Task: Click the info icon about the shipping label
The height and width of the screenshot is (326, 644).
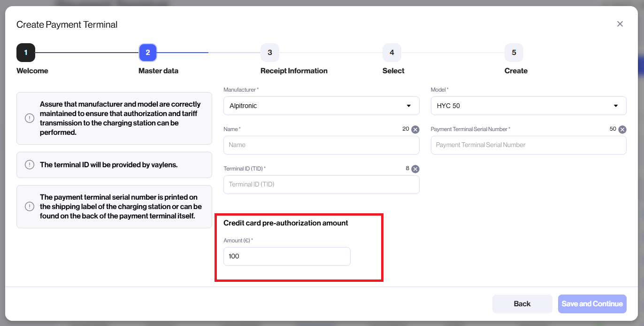Action: (x=29, y=206)
